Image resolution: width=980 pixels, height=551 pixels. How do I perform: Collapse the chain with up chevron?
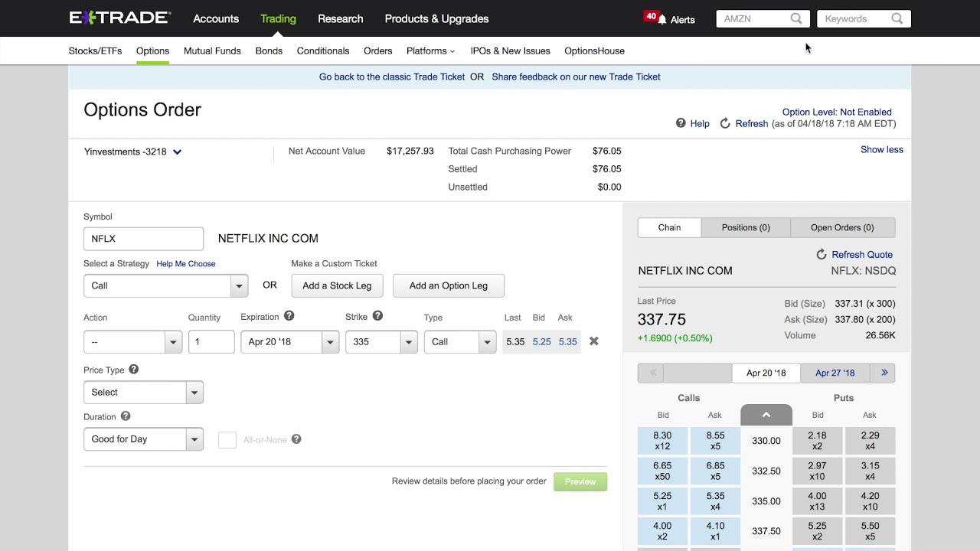(x=766, y=415)
